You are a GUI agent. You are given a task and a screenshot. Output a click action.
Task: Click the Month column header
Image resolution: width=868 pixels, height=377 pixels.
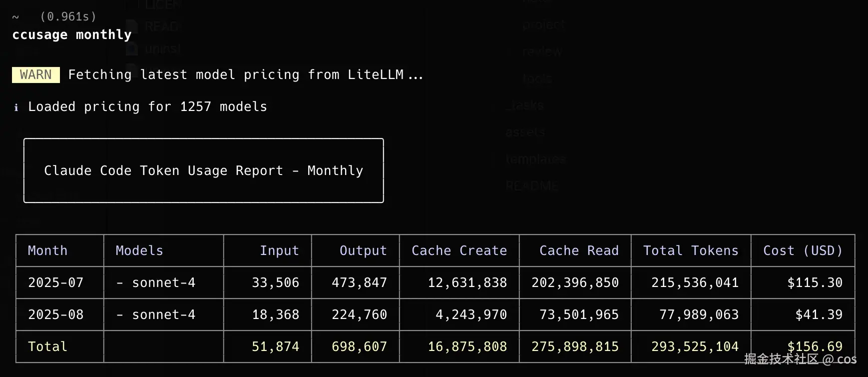click(x=47, y=250)
